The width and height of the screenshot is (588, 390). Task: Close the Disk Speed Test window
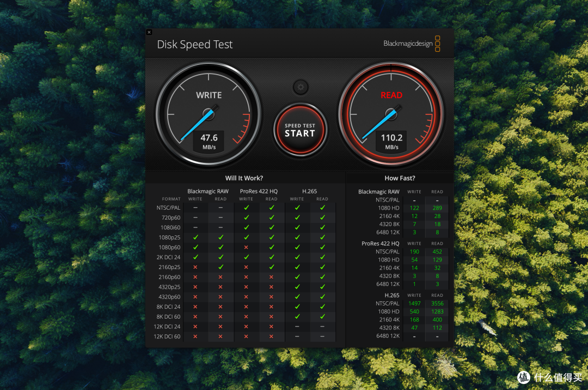[x=149, y=32]
